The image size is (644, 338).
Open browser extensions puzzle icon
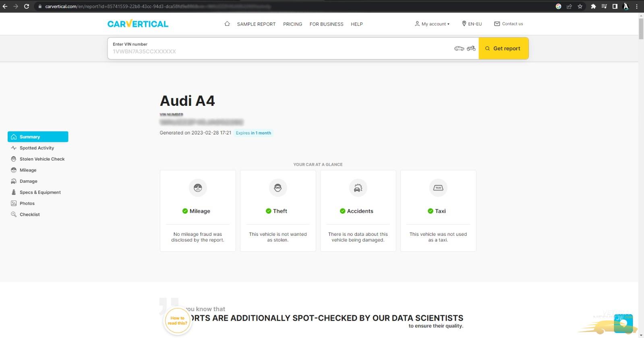(593, 6)
